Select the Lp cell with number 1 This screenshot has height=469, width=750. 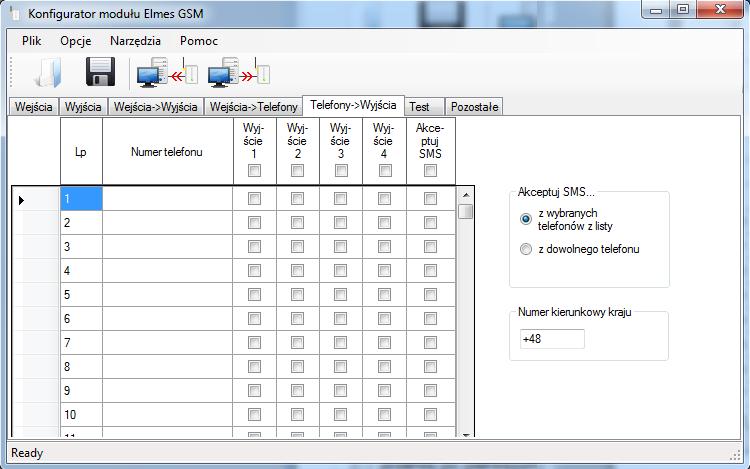81,198
